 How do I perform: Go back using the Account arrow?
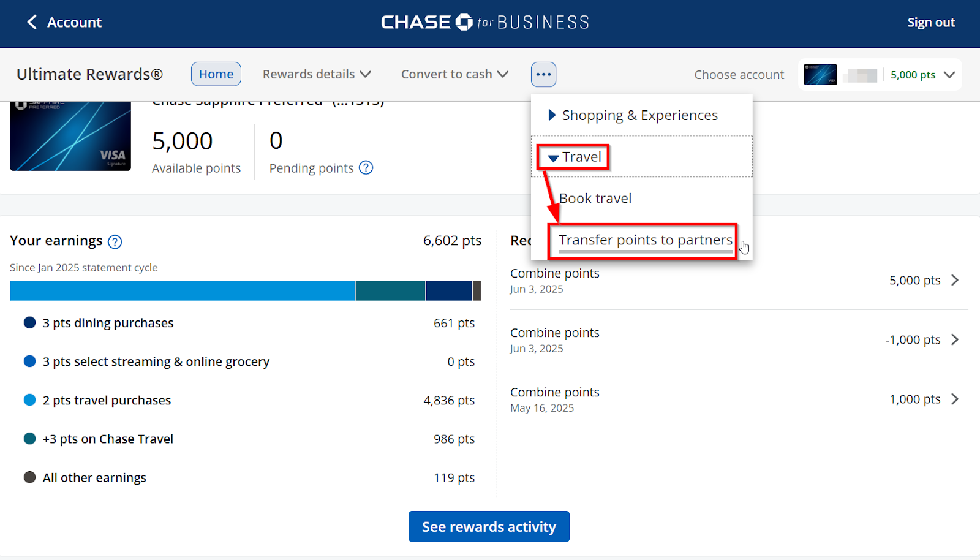(x=32, y=22)
